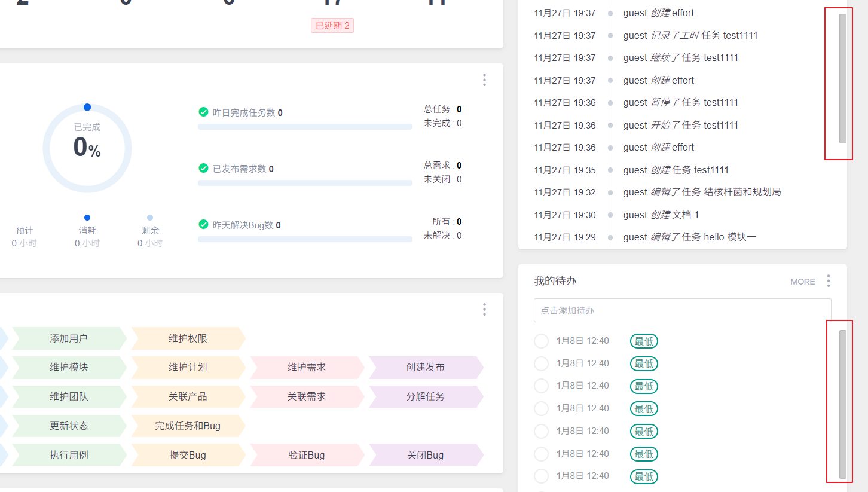868x492 pixels.
Task: Open three-dot menu of the completion statistics block
Action: tap(484, 80)
